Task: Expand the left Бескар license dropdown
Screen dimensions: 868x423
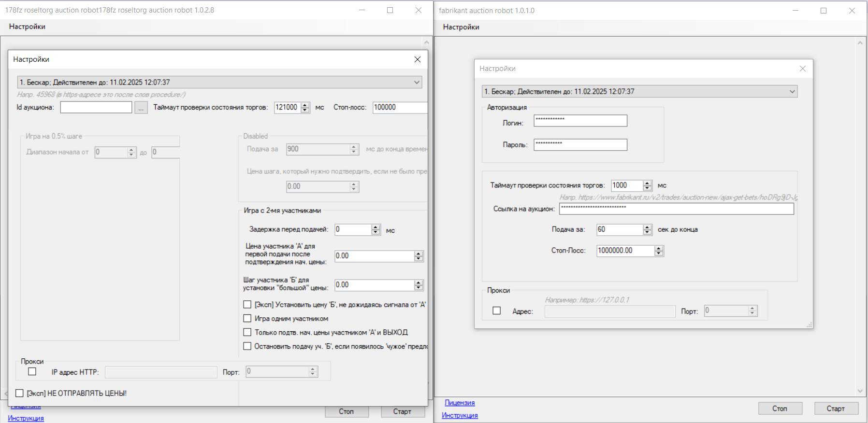Action: point(416,83)
